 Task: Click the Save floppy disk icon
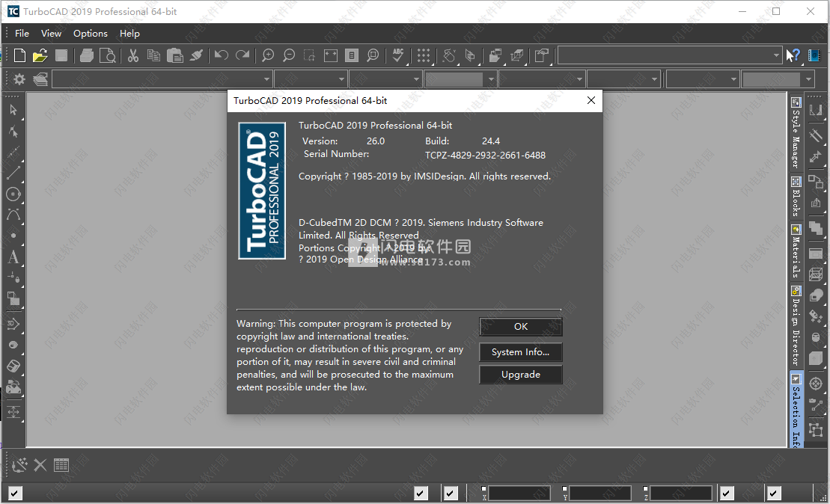pyautogui.click(x=61, y=55)
